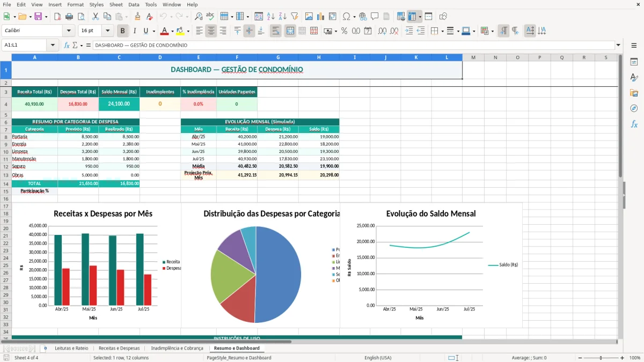This screenshot has height=362, width=644.
Task: Click the Insert Hyperlink icon
Action: coord(363,17)
